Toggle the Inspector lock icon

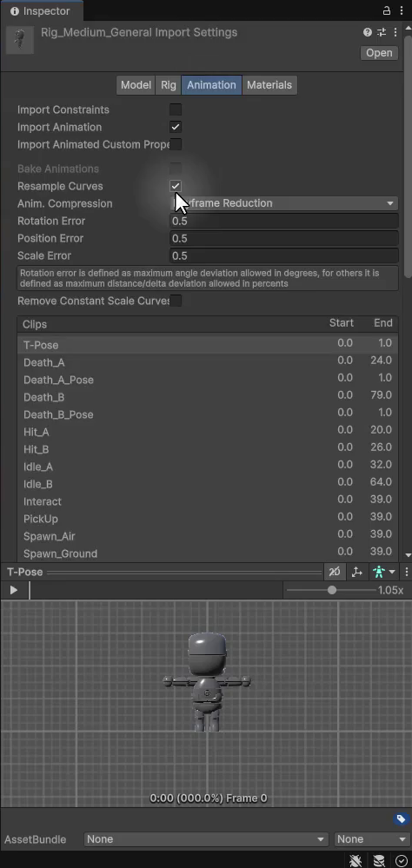pyautogui.click(x=387, y=10)
